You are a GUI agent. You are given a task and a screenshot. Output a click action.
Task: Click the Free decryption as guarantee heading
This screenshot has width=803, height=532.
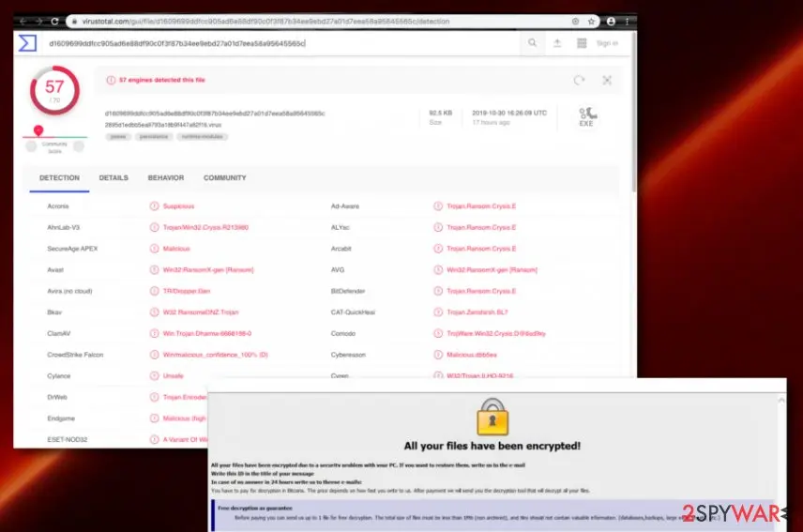(255, 509)
